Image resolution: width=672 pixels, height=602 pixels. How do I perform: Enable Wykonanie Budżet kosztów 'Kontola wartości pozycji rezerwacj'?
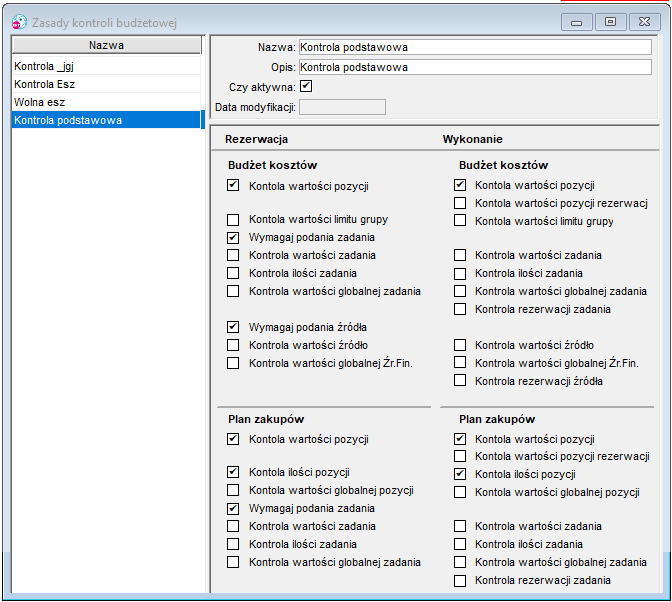pos(460,203)
